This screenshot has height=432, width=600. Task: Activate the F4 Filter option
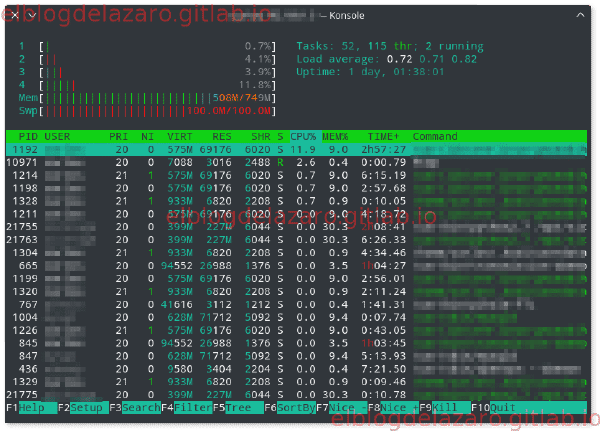(x=186, y=408)
